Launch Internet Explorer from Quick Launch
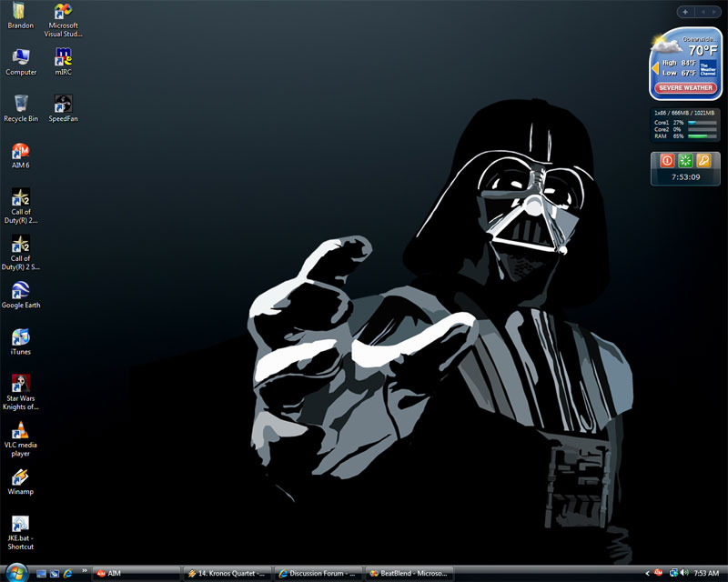 (x=67, y=574)
